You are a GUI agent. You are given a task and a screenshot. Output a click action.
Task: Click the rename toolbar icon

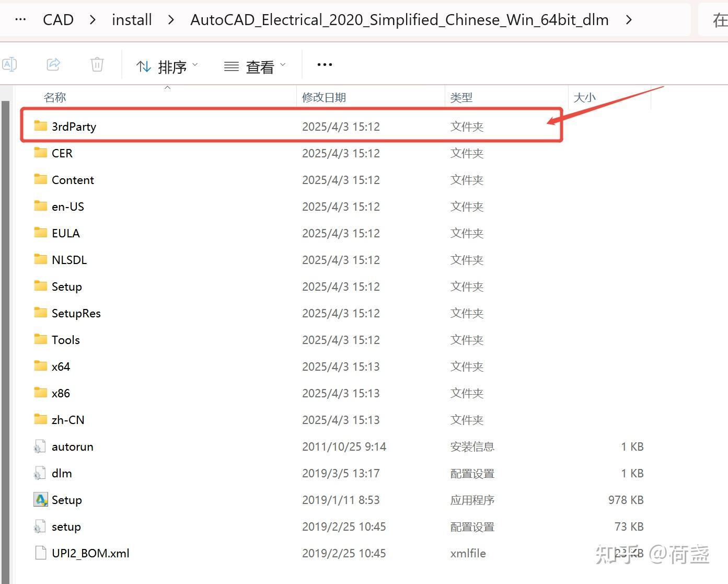[9, 65]
